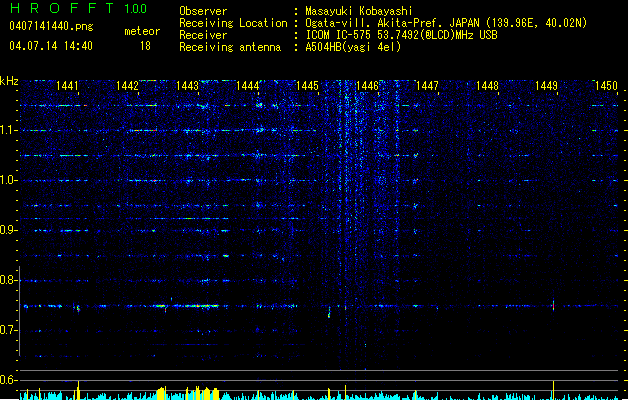Image resolution: width=629 pixels, height=400 pixels.
Task: Click the 1448 time axis marker
Action: tap(487, 86)
